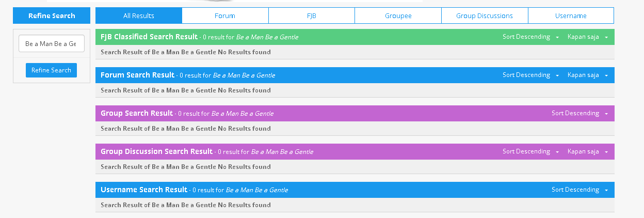Viewport: 644px width, 218px height.
Task: Open Sort Descending dropdown in FJB Classified results
Action: [x=531, y=37]
